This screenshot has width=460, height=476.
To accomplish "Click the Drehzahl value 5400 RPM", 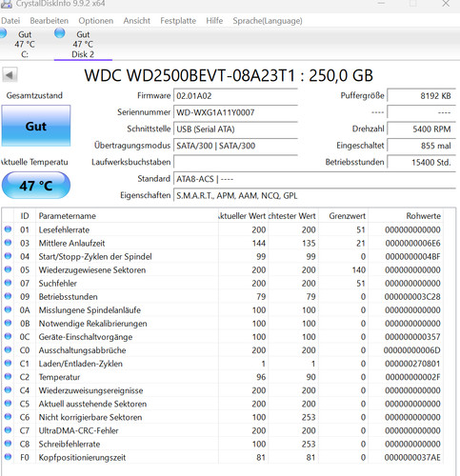I will (x=421, y=129).
